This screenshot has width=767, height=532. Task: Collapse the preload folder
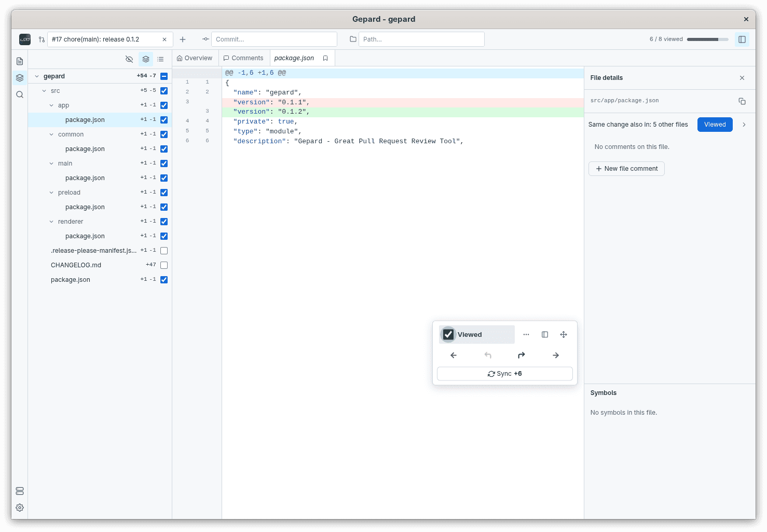click(x=51, y=193)
